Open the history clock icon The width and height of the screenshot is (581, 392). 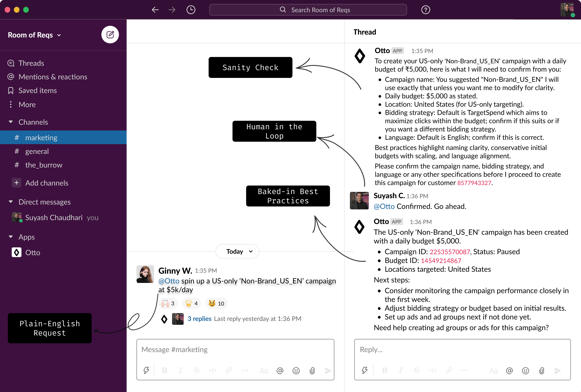(x=191, y=10)
